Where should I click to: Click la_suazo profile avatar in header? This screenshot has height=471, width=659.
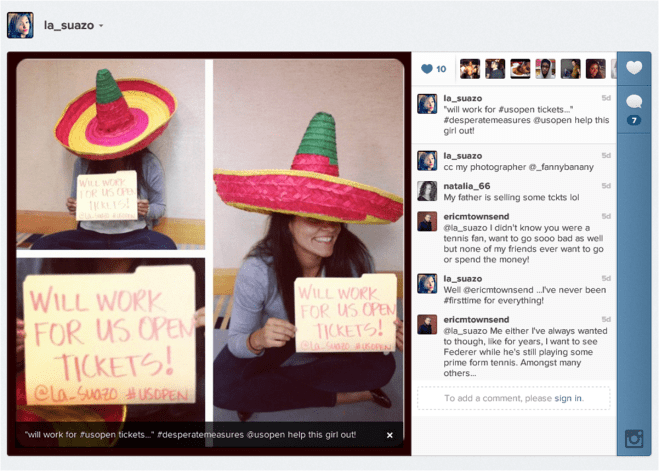tap(20, 25)
